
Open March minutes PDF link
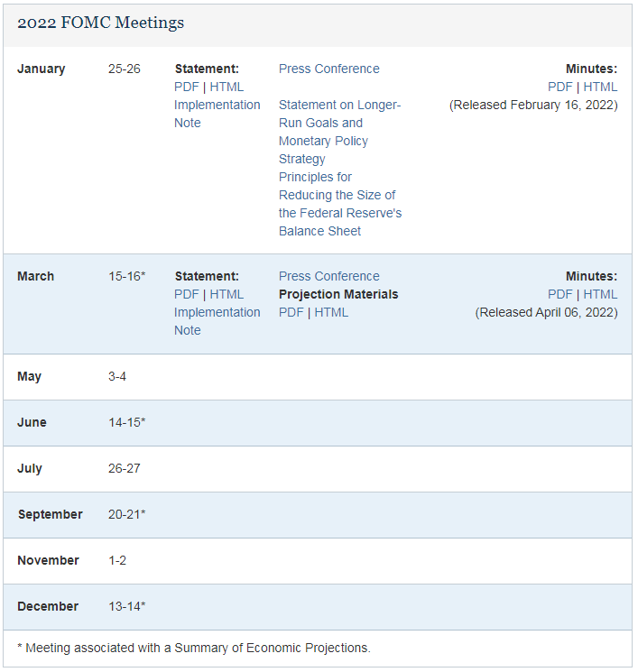click(x=560, y=294)
